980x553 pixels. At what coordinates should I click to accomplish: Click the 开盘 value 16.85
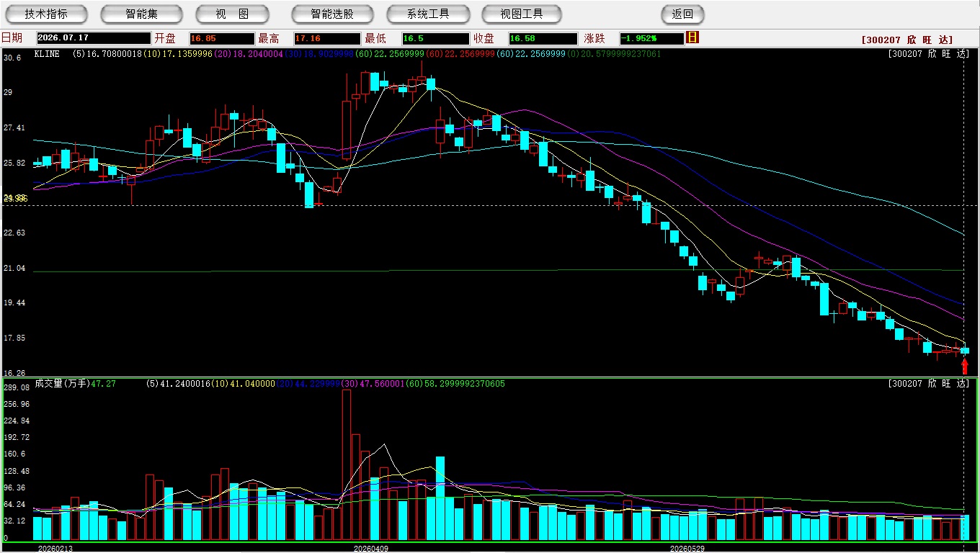coord(222,38)
